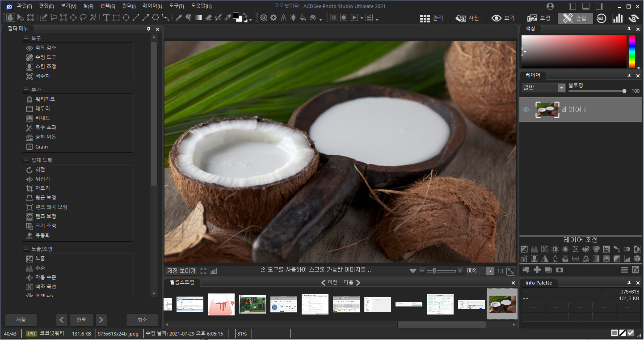Toggle fit-image button next to 1:1

(511, 271)
